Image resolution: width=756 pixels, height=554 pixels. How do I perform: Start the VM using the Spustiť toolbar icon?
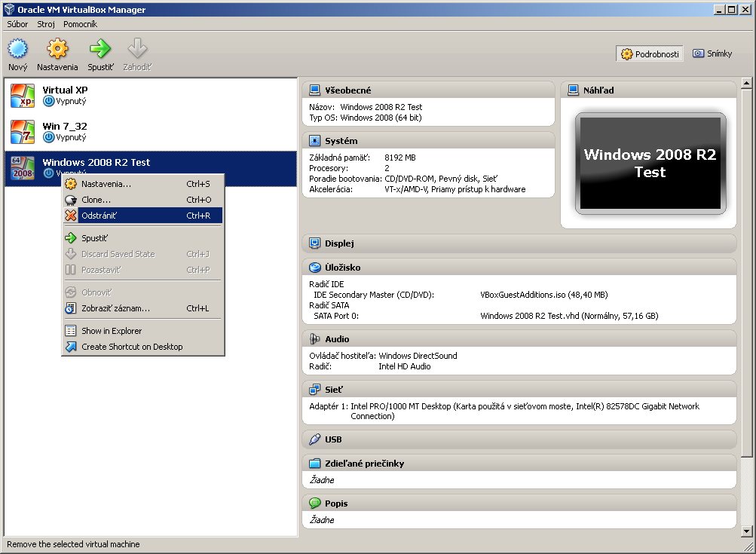99,53
